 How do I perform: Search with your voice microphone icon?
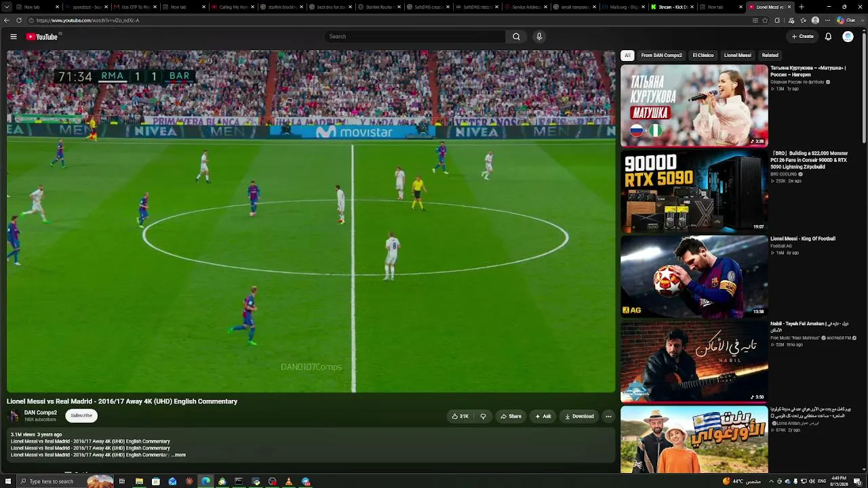click(x=539, y=37)
